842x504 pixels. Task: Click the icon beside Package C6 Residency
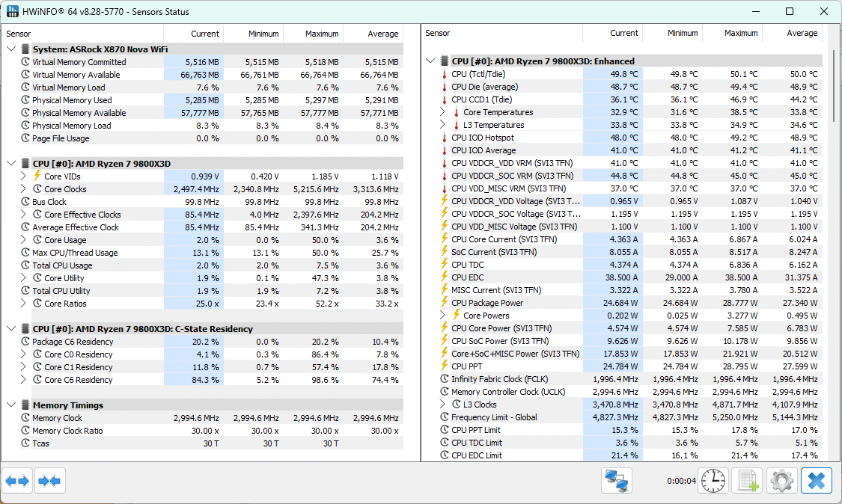point(25,342)
